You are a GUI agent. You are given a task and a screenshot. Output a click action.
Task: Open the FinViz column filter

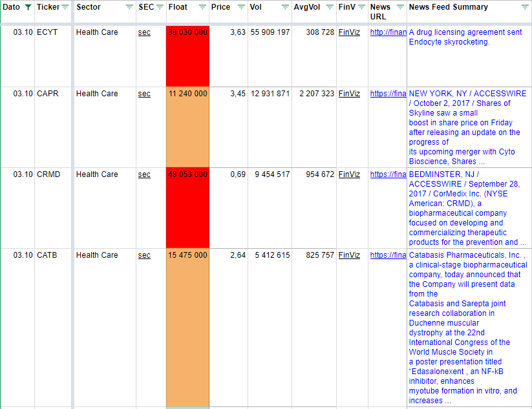click(362, 7)
